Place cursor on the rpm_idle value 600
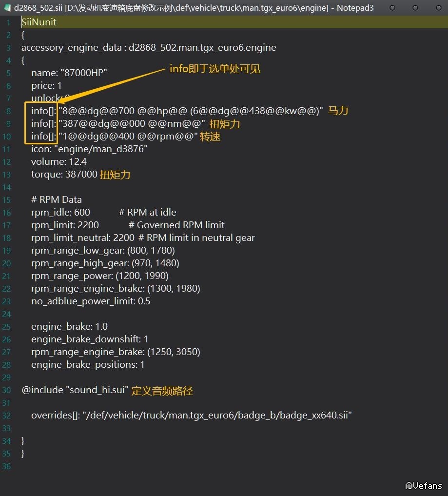Viewport: 448px width, 496px height. point(82,213)
